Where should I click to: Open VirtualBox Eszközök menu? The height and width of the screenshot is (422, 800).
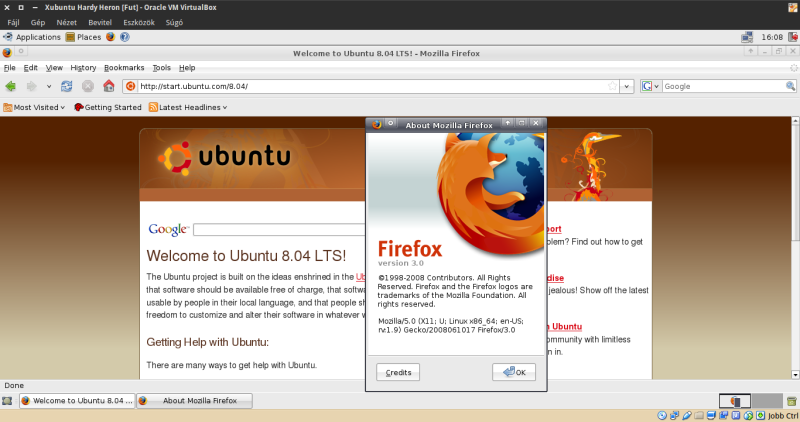[x=139, y=22]
